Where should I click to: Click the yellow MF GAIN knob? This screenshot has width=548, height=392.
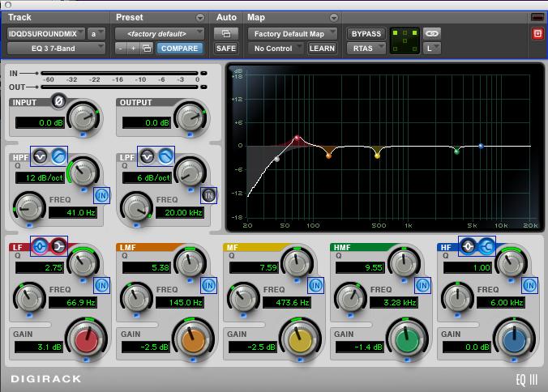(x=300, y=339)
